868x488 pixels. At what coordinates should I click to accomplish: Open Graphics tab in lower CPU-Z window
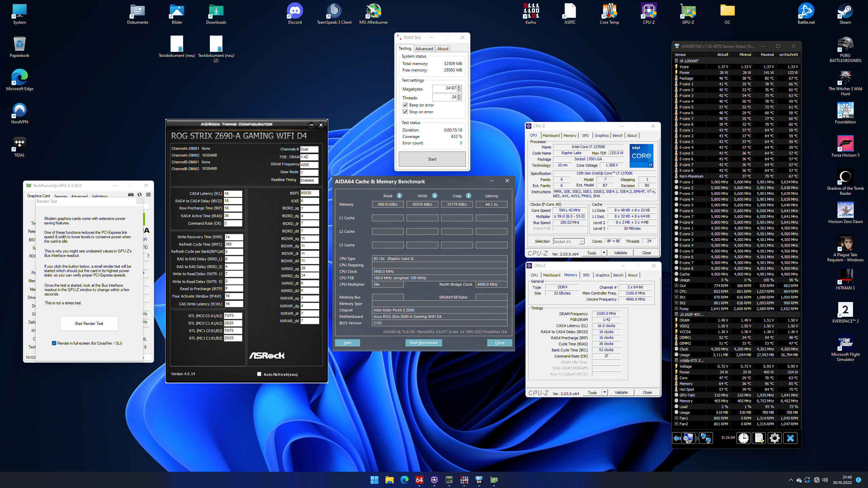pos(602,275)
